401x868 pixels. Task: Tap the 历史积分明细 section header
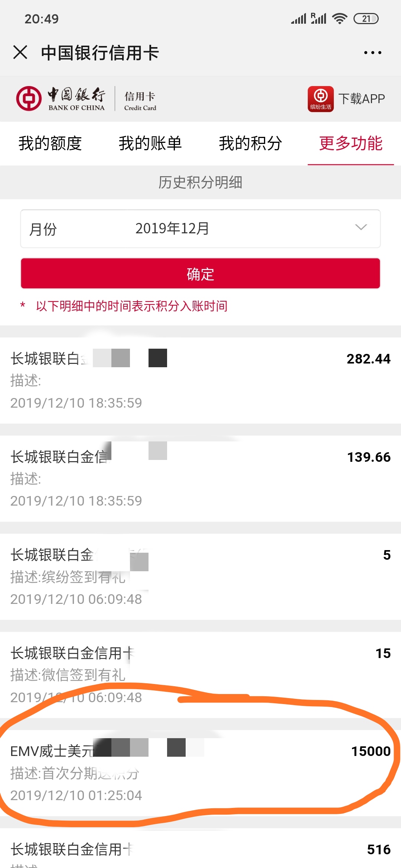(x=200, y=182)
